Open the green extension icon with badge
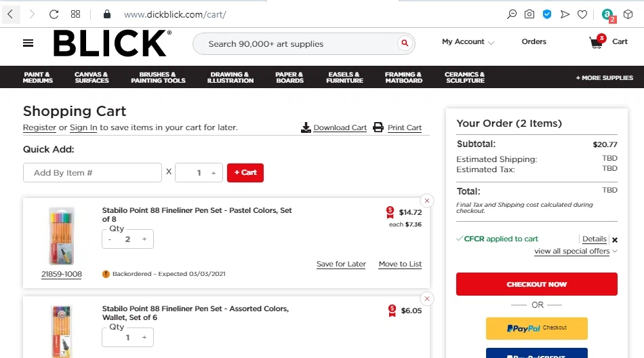The height and width of the screenshot is (358, 644). coord(608,15)
